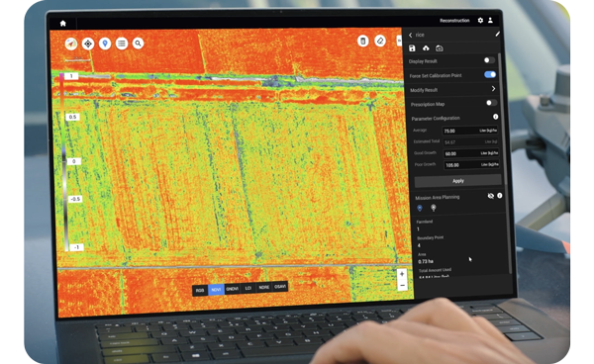Image resolution: width=594 pixels, height=364 pixels.
Task: Switch to the GNDVI index tab
Action: click(233, 289)
